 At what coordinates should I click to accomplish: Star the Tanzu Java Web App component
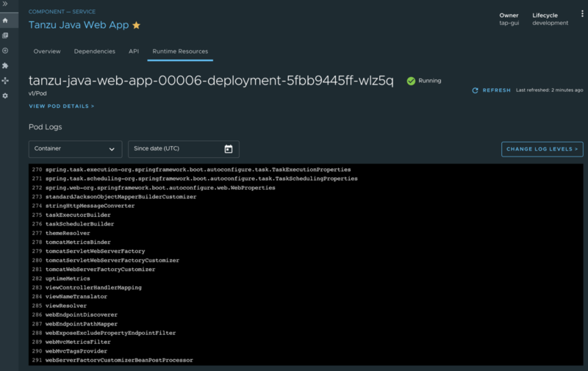tap(136, 26)
